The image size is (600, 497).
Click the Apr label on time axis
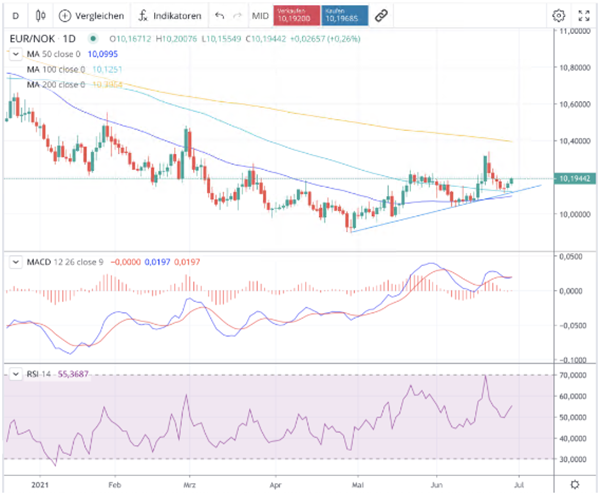[x=276, y=485]
